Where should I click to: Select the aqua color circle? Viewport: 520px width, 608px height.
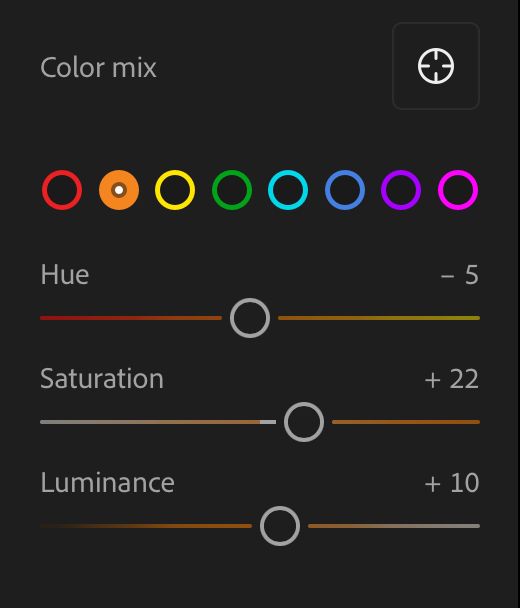288,190
